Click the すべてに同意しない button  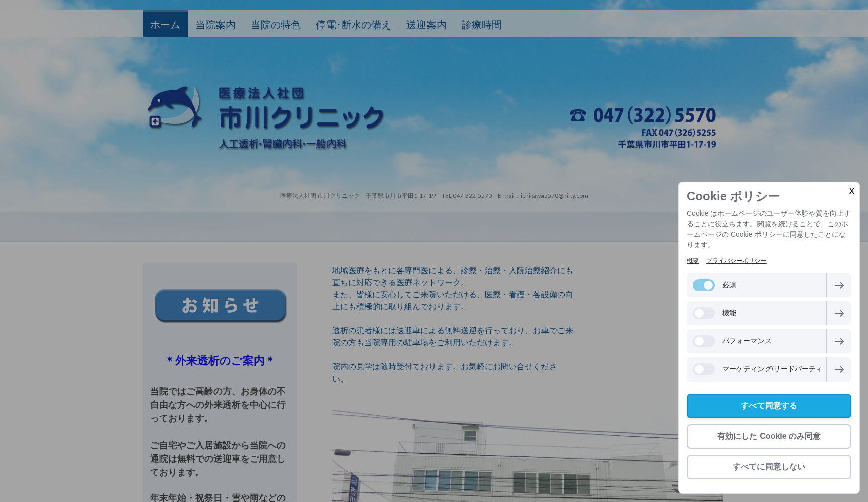coord(769,466)
